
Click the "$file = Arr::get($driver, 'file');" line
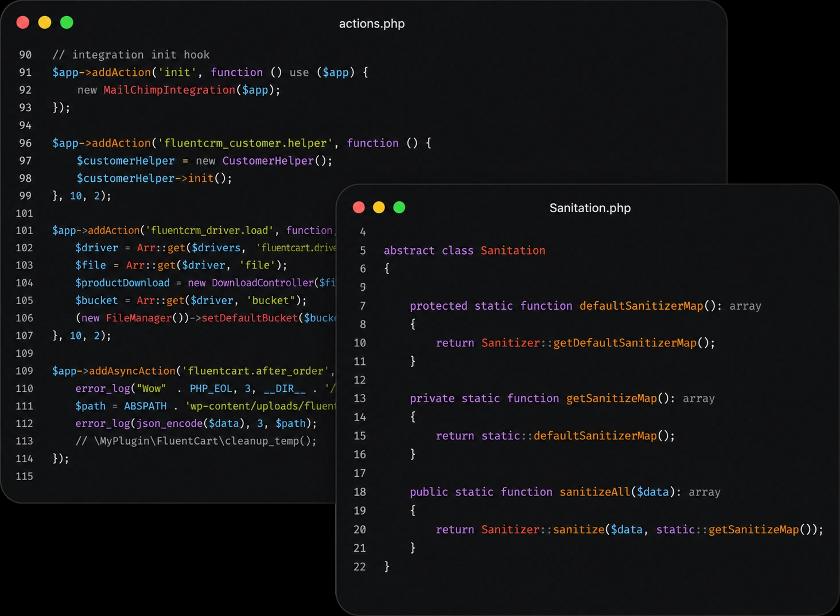tap(181, 265)
